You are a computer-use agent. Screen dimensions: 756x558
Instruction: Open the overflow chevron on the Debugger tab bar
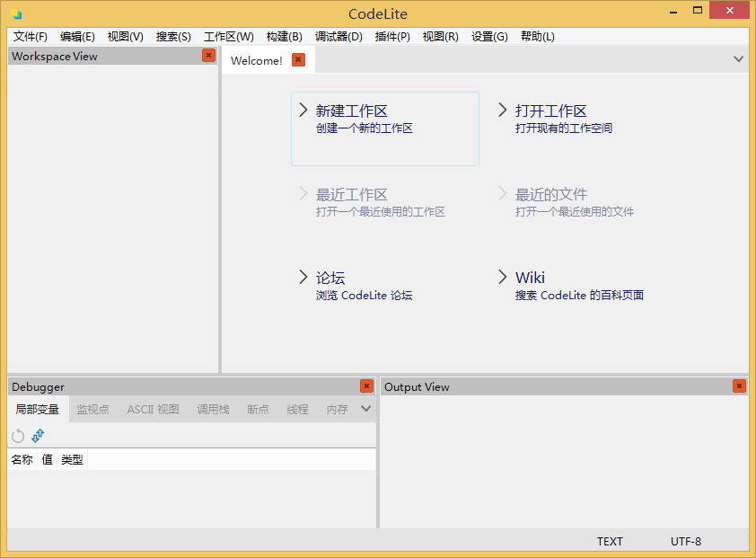[x=365, y=408]
